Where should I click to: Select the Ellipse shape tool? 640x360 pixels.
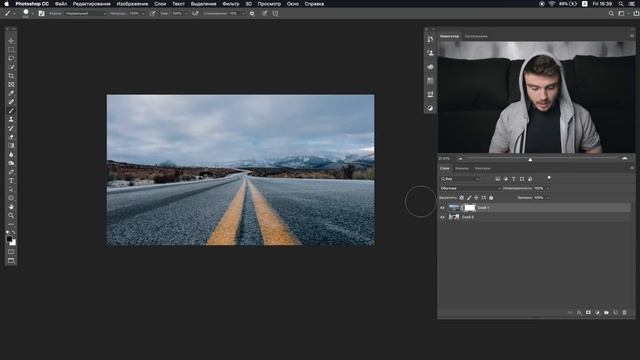(x=11, y=198)
